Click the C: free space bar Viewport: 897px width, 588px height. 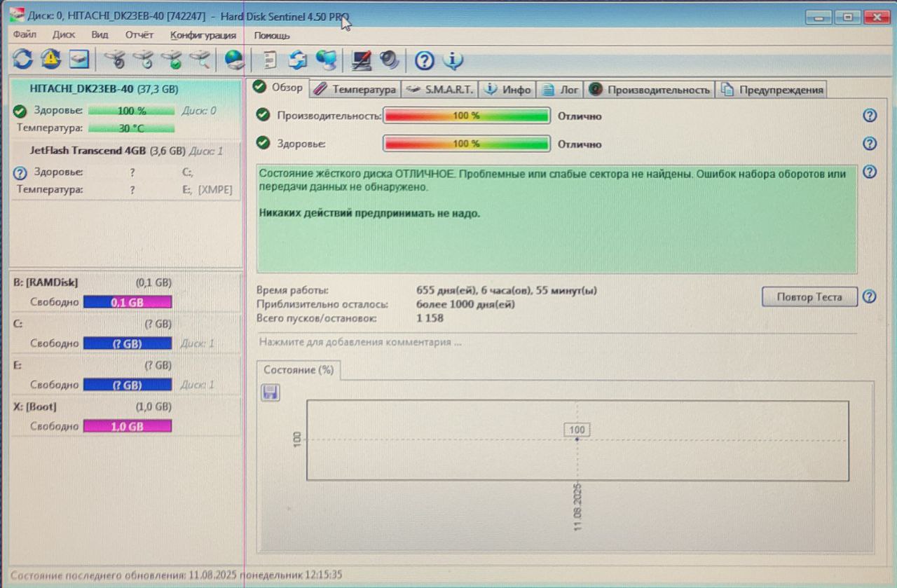click(128, 343)
